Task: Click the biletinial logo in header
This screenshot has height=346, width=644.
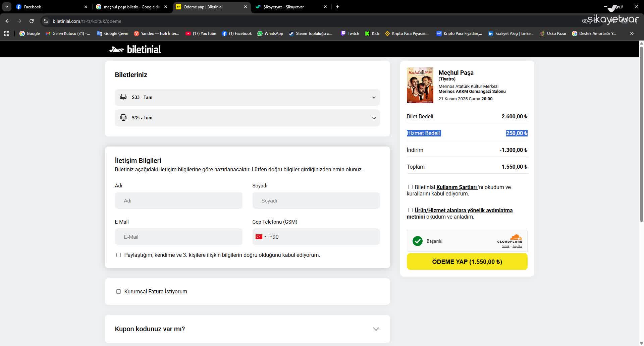Action: point(135,49)
